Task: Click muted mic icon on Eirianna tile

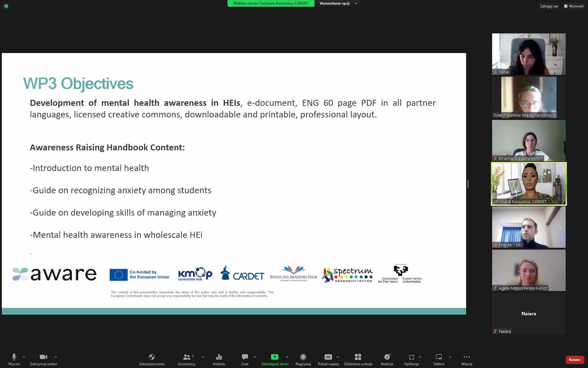Action: point(495,159)
